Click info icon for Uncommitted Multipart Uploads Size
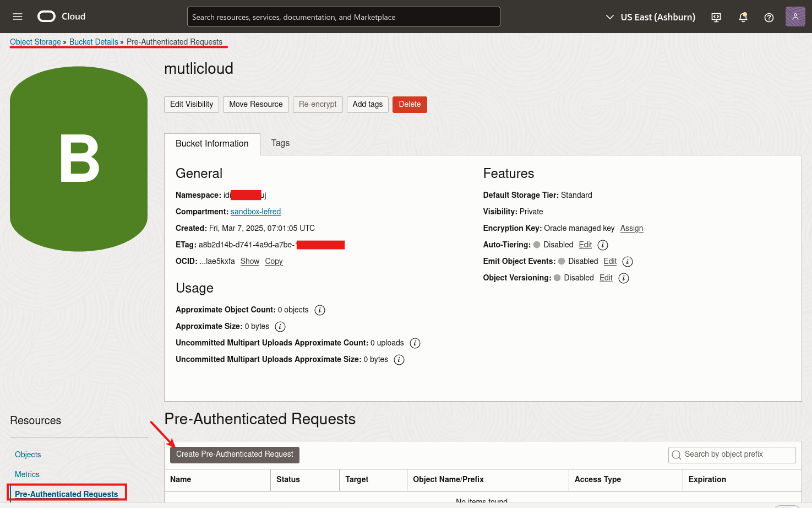Screen dimensions: 812x508 (399, 360)
